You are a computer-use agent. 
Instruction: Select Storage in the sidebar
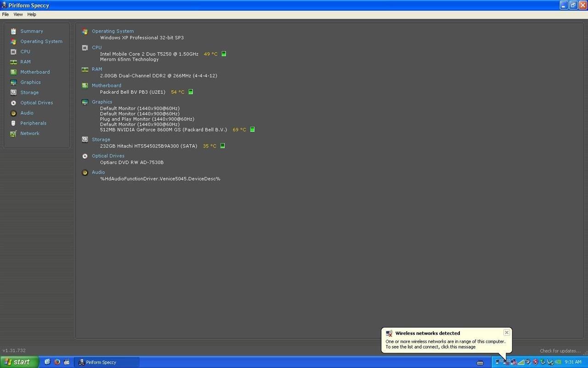[29, 92]
